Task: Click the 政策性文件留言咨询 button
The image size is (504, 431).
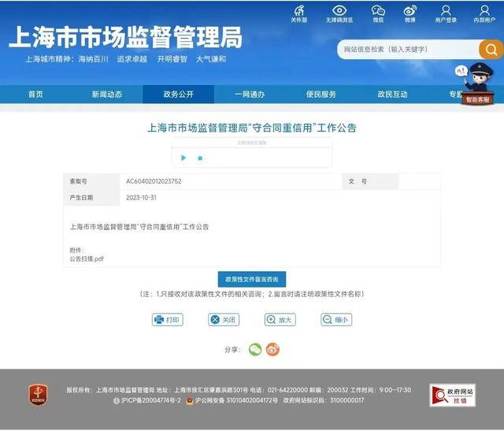Action: click(252, 279)
